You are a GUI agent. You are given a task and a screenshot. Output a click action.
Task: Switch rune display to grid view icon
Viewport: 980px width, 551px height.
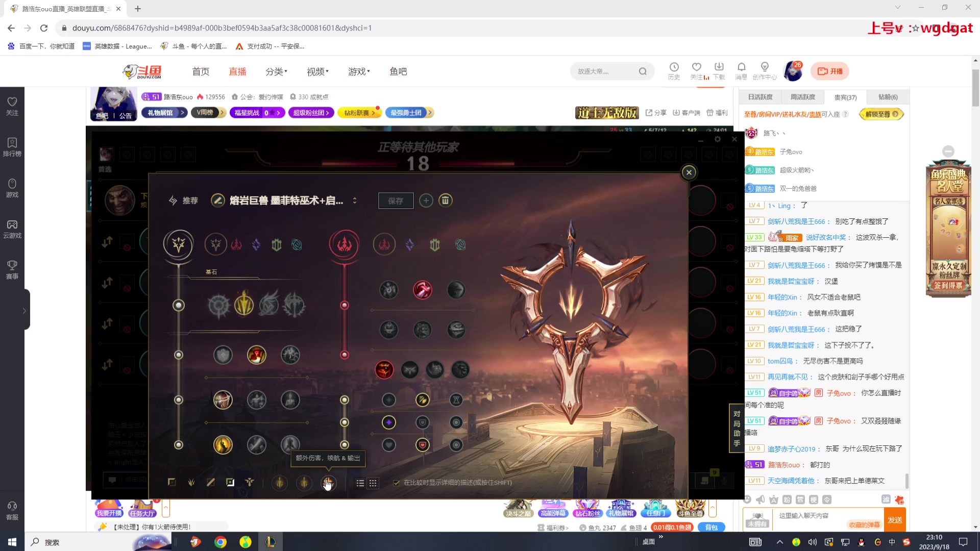coord(373,483)
